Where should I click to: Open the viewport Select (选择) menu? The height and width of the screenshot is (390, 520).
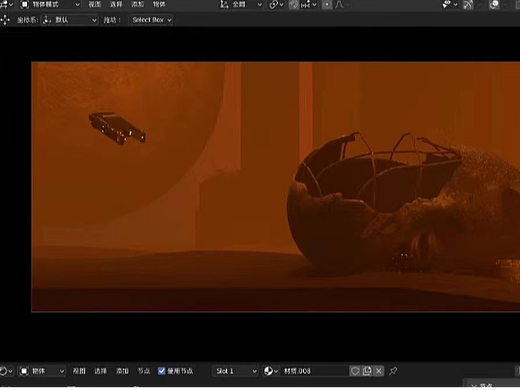click(116, 4)
